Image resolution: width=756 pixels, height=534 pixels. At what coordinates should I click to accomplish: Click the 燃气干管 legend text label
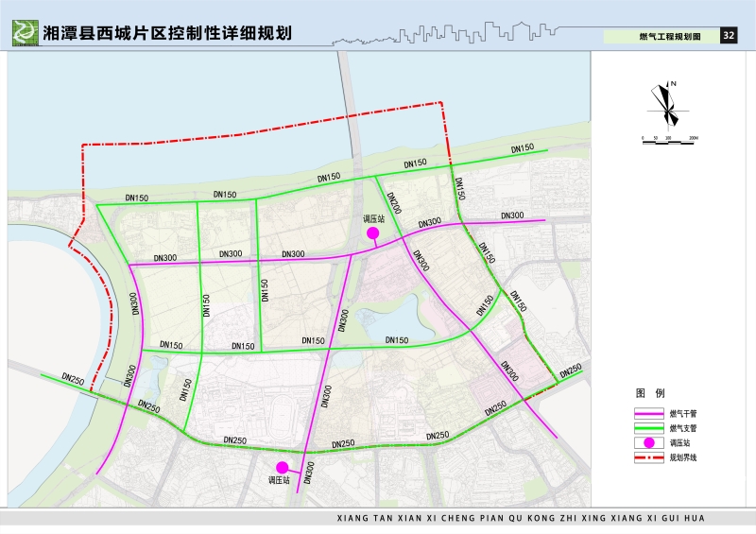point(683,413)
